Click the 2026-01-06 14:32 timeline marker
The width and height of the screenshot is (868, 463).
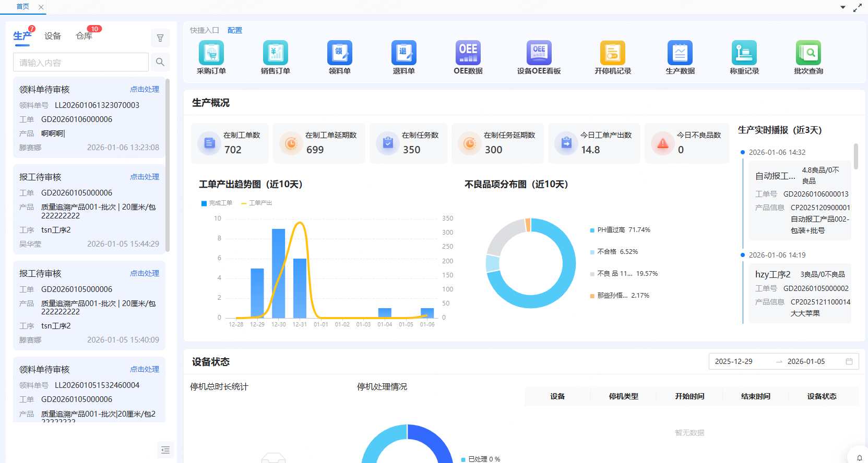coord(743,152)
